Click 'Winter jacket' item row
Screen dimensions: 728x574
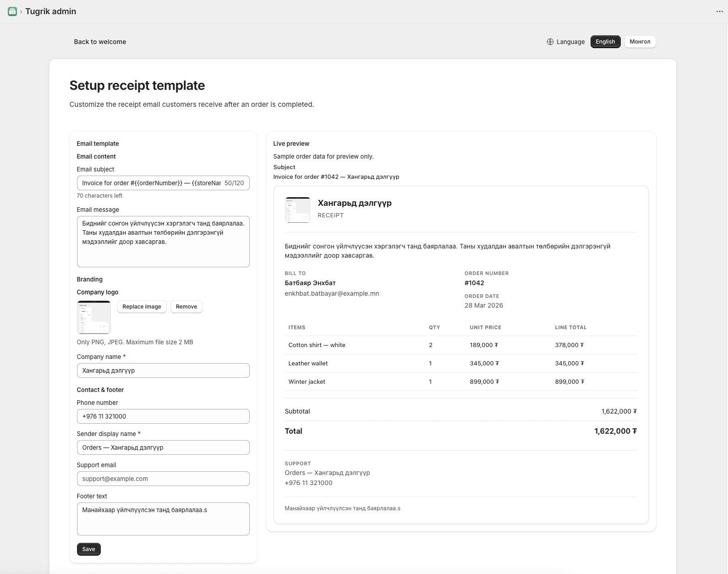[x=461, y=381]
